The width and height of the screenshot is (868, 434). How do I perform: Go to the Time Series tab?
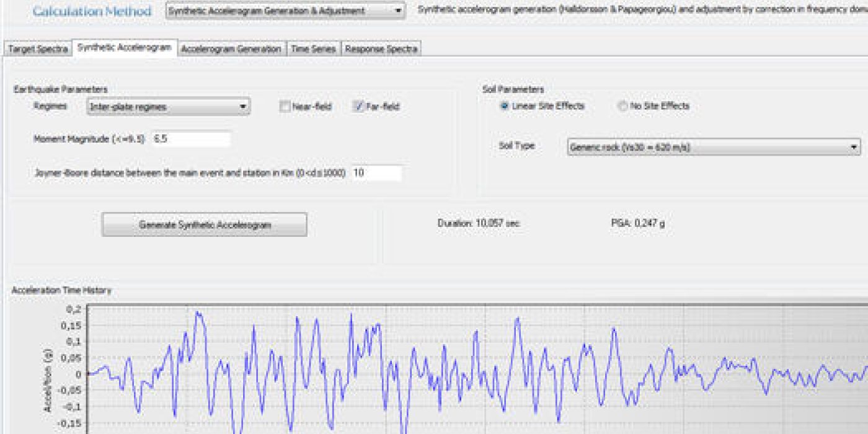pyautogui.click(x=314, y=49)
